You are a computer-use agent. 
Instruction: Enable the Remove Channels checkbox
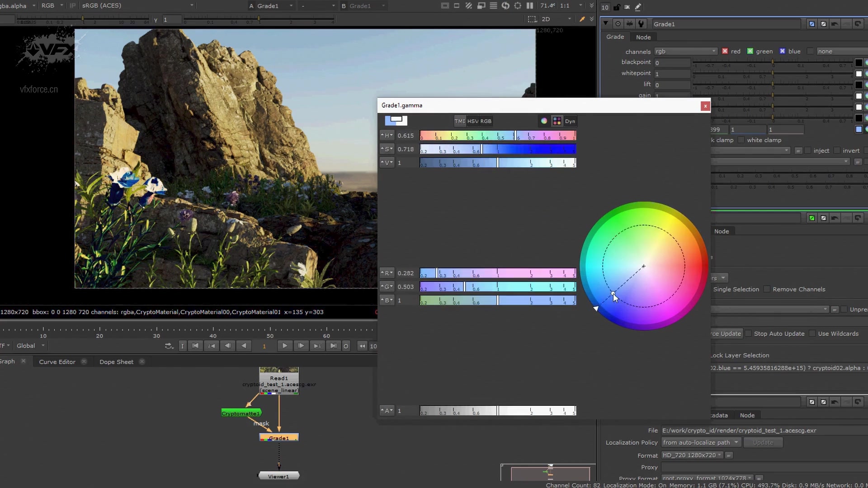[x=767, y=289]
